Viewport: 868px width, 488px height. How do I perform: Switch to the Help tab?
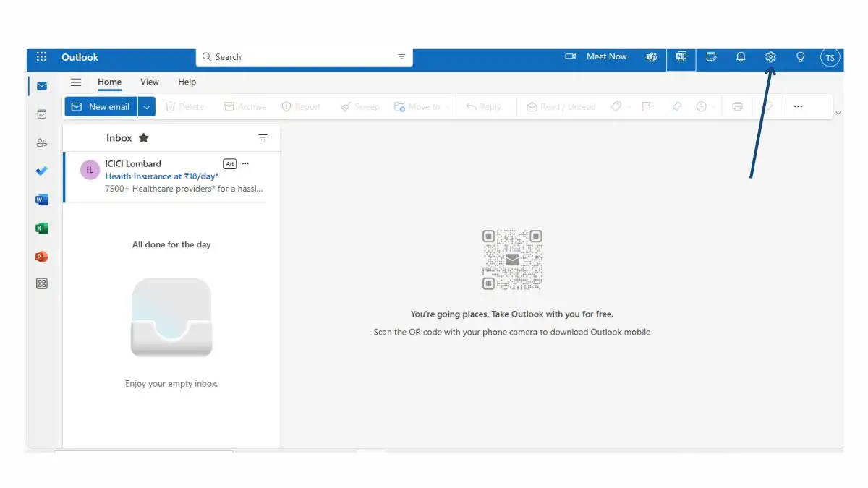187,82
